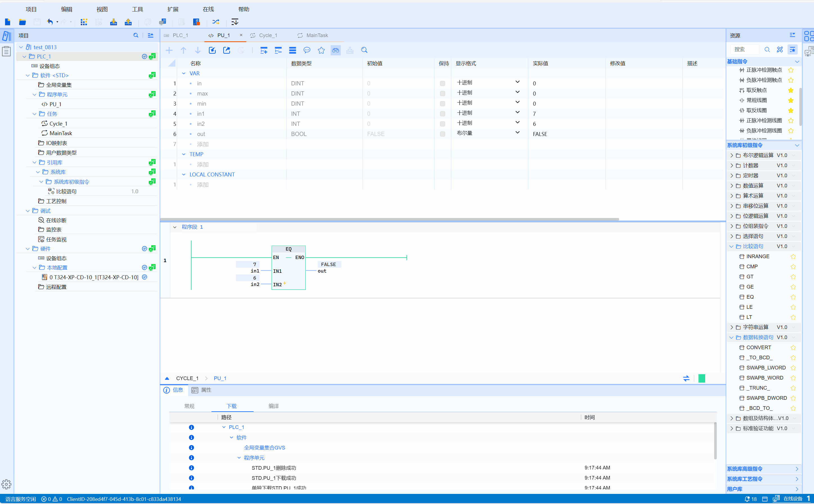Image resolution: width=814 pixels, height=504 pixels.
Task: Click the new project icon in the top toolbar
Action: click(x=8, y=22)
